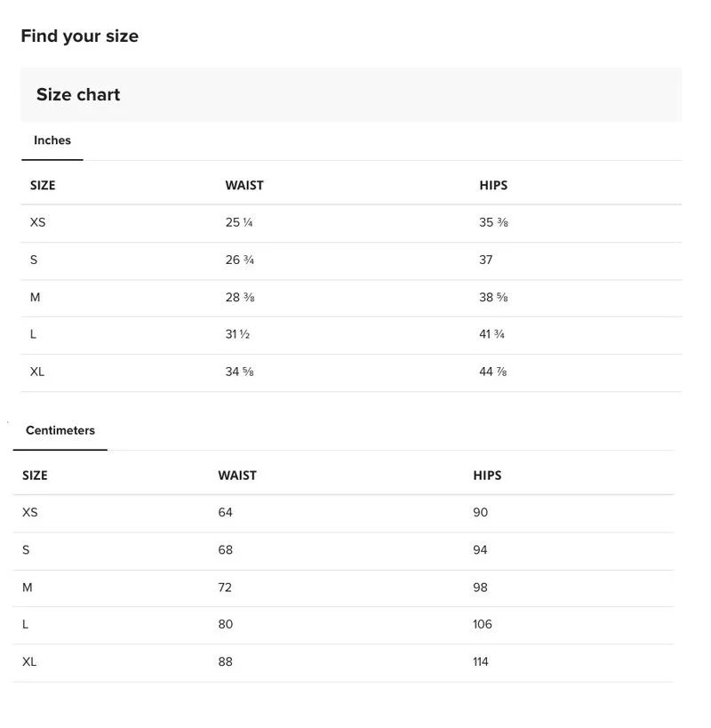This screenshot has width=711, height=728.
Task: Select the XL size in centimeters table
Action: tap(29, 662)
